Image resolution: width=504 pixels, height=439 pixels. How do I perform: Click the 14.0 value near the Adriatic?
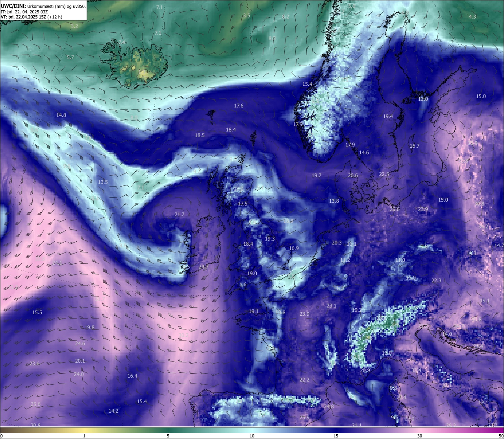click(x=447, y=334)
